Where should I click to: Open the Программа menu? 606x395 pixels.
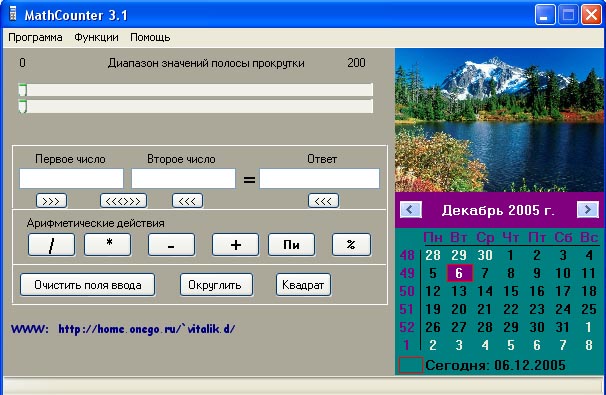[x=35, y=37]
